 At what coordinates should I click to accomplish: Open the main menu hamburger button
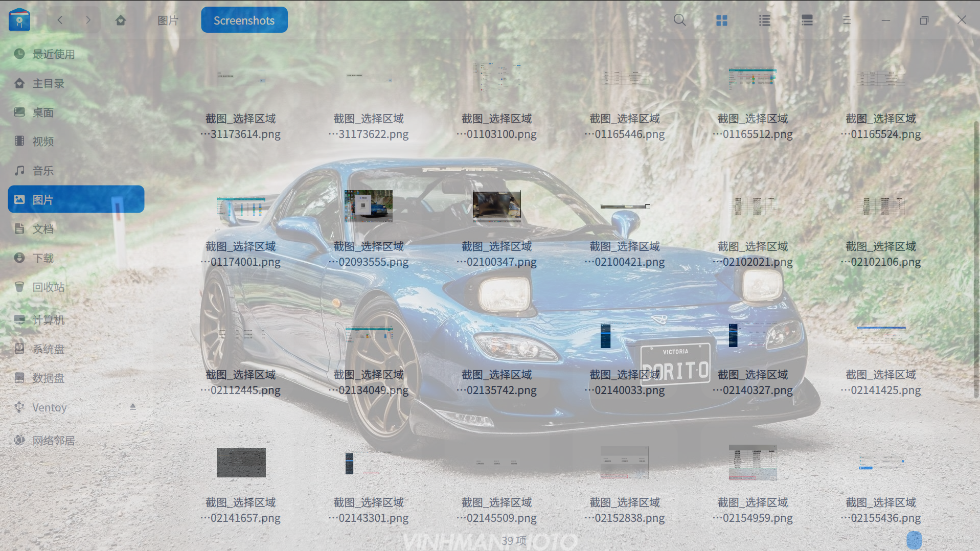(x=847, y=20)
